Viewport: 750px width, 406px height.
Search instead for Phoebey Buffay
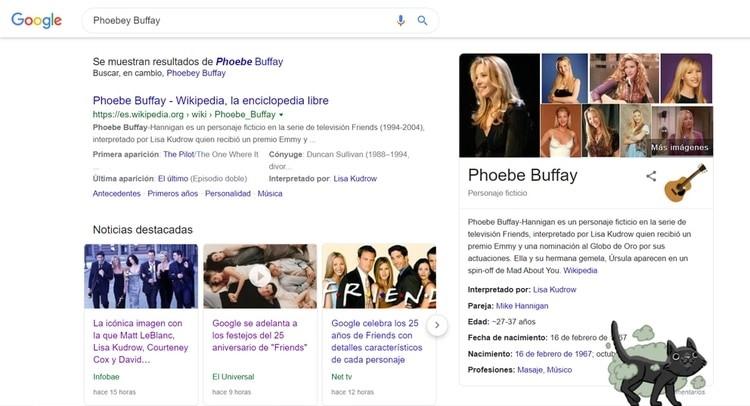click(x=196, y=73)
